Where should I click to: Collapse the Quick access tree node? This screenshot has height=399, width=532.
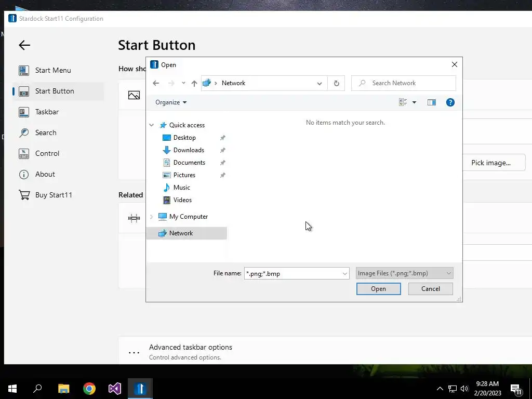151,125
